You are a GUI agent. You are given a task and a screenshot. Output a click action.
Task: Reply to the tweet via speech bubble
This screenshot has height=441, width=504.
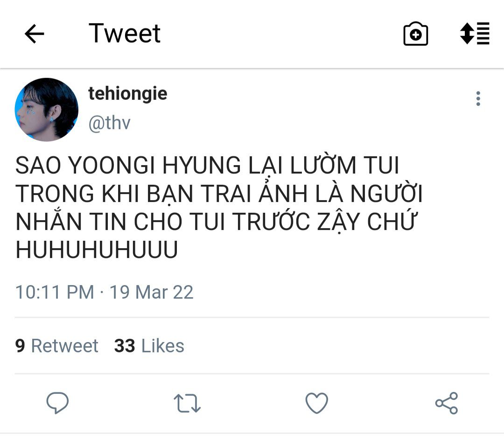point(57,402)
